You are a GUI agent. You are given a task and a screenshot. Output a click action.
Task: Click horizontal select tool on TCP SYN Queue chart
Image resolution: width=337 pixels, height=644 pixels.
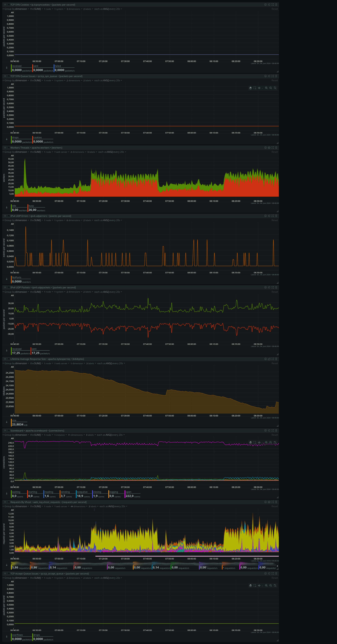[259, 88]
